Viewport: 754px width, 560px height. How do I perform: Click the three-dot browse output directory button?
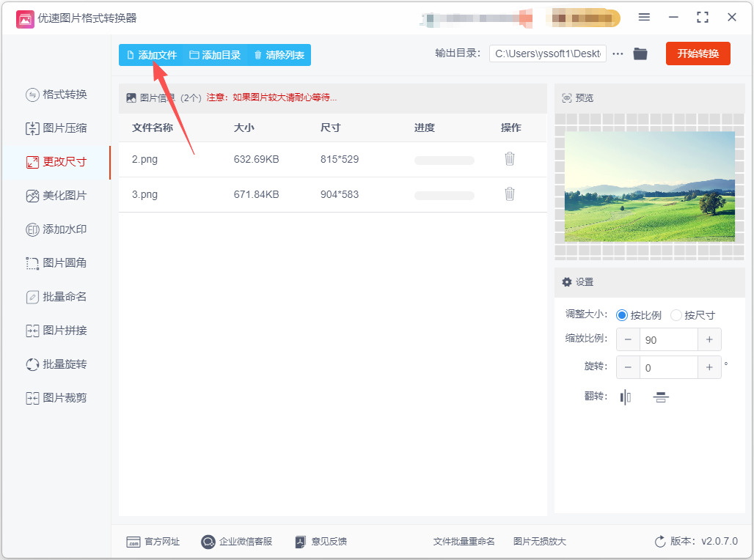click(x=618, y=54)
